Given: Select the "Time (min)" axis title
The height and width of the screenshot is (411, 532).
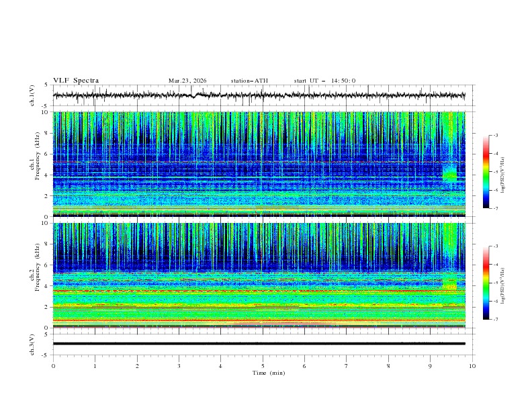Looking at the screenshot, I should (x=269, y=373).
